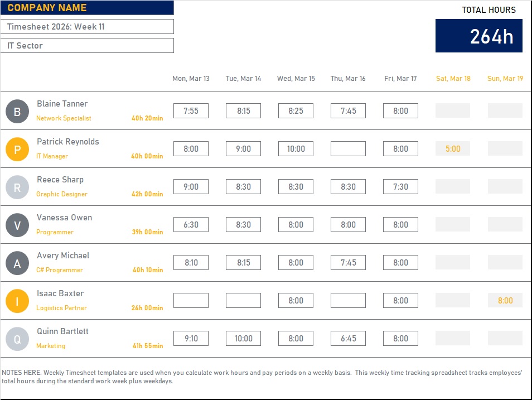532x400 pixels.
Task: Click the IT Sector field
Action: point(87,46)
